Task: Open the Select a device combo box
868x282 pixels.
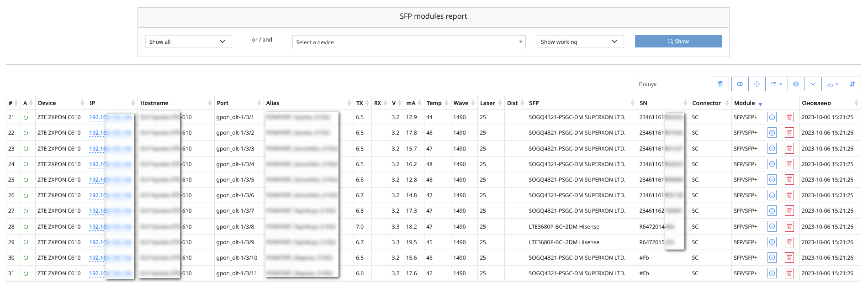Action: pos(409,42)
